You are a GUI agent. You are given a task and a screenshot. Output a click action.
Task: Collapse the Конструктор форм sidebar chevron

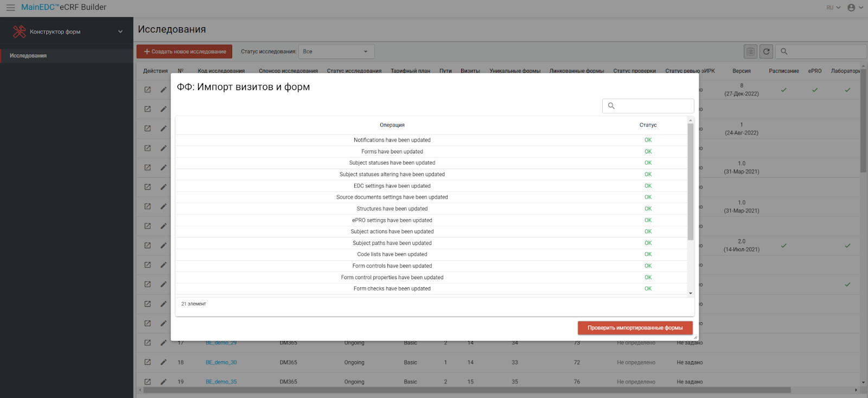pyautogui.click(x=120, y=31)
